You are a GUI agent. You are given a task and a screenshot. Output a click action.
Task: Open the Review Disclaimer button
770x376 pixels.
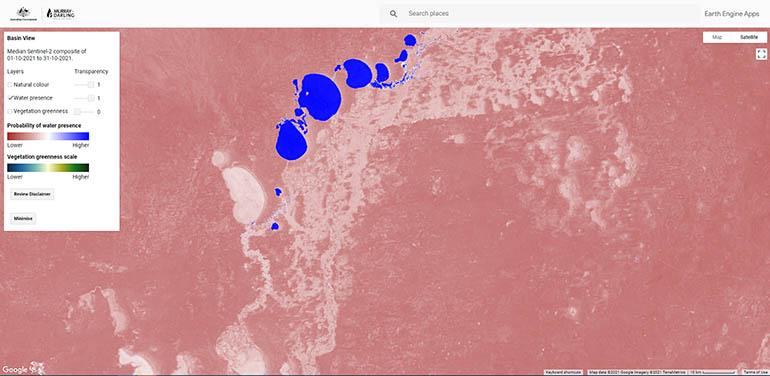point(32,194)
